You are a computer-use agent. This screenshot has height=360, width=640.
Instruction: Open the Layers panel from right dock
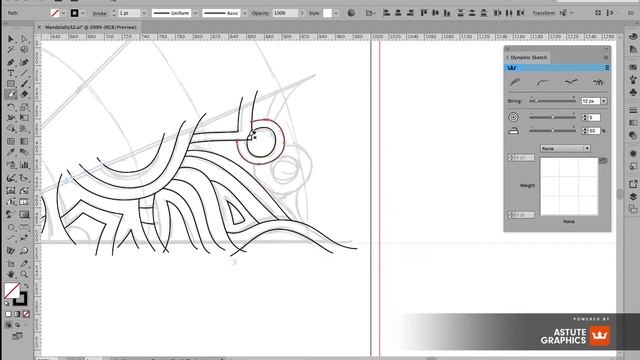click(633, 196)
